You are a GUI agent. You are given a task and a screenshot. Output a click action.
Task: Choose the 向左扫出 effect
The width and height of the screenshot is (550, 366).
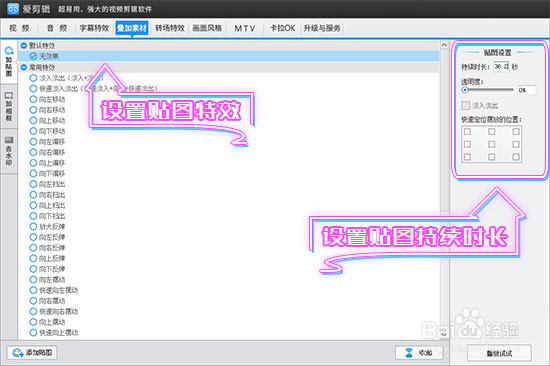33,184
